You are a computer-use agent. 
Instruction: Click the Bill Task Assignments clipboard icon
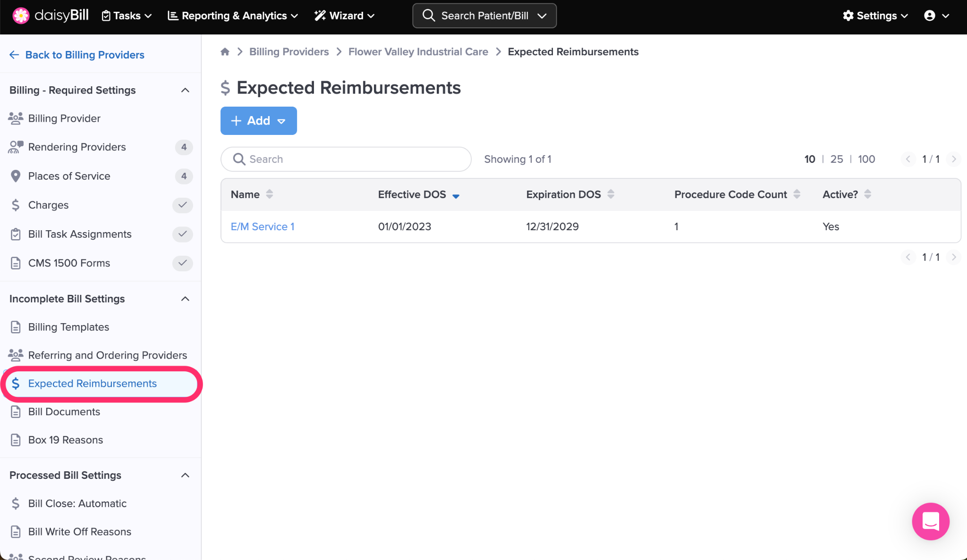pyautogui.click(x=16, y=234)
